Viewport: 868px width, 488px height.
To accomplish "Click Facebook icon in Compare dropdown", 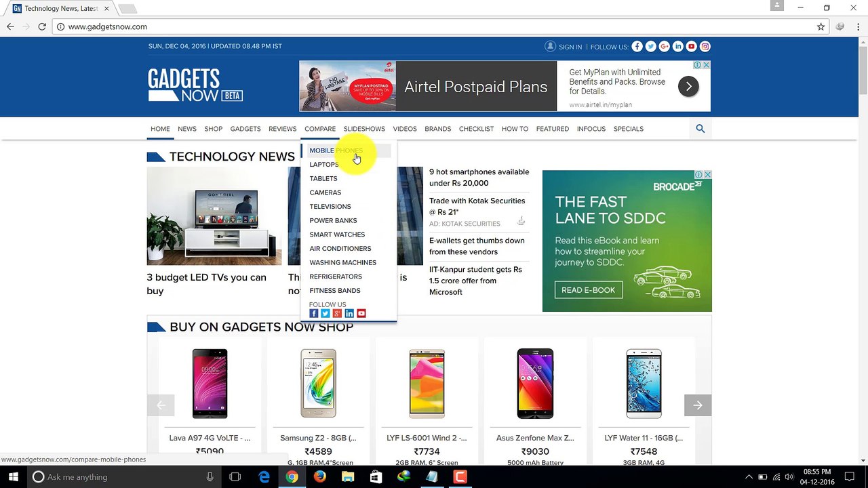I will click(x=314, y=313).
